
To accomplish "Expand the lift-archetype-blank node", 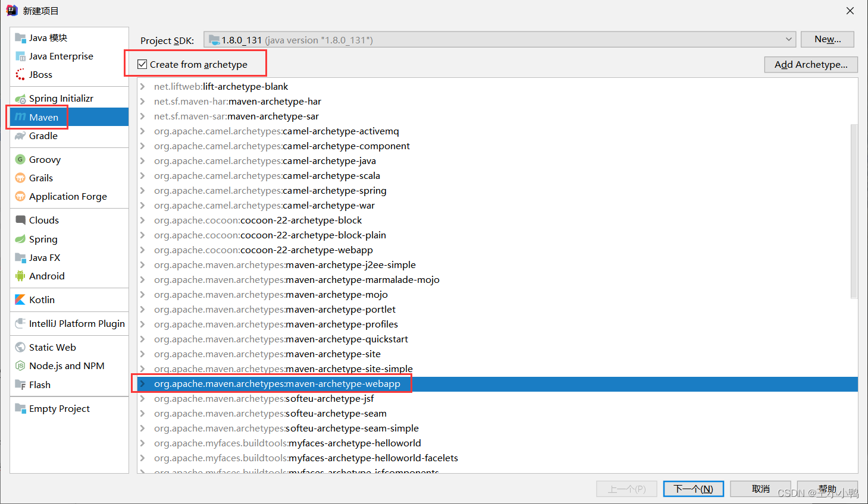I will 143,86.
